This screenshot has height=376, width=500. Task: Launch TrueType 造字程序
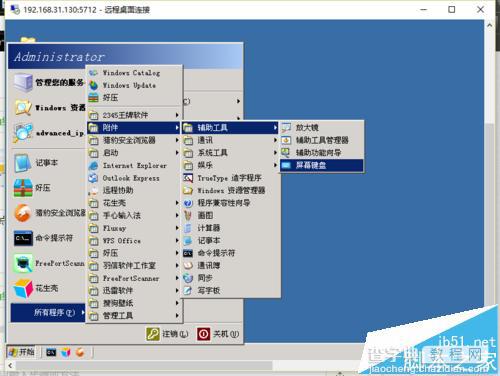pyautogui.click(x=230, y=178)
